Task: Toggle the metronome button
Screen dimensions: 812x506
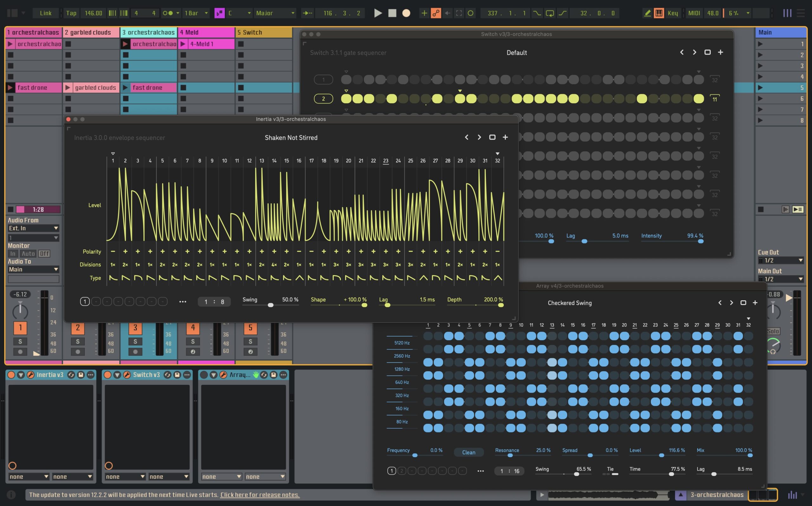Action: (x=168, y=13)
